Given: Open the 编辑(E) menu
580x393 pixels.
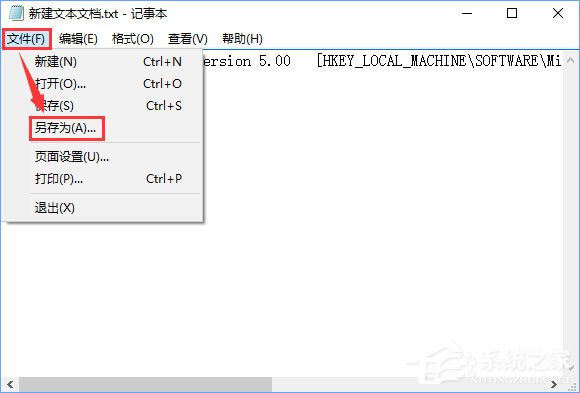Looking at the screenshot, I should coord(78,39).
